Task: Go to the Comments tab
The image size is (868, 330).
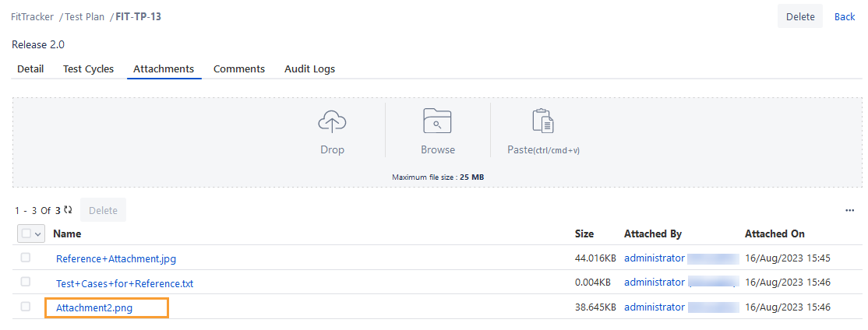Action: pyautogui.click(x=239, y=68)
